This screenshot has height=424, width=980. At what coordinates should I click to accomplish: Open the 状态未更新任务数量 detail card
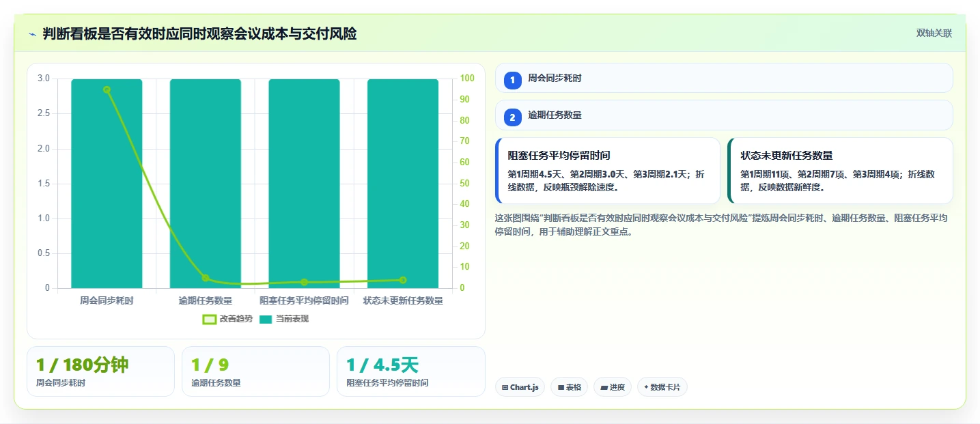click(840, 171)
